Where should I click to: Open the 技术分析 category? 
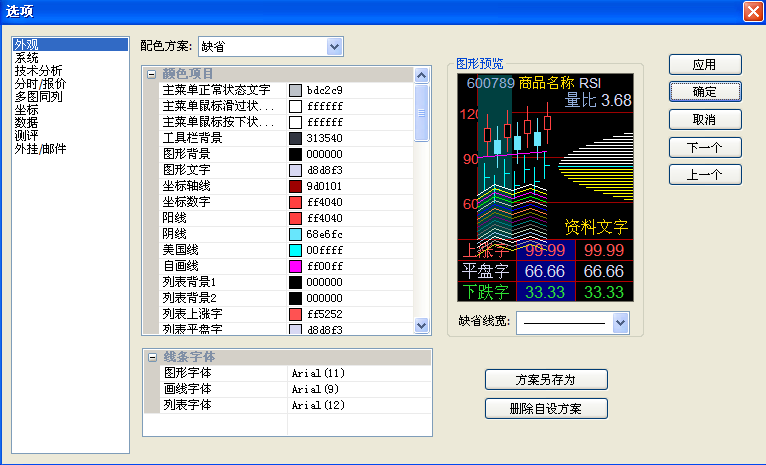[x=38, y=71]
